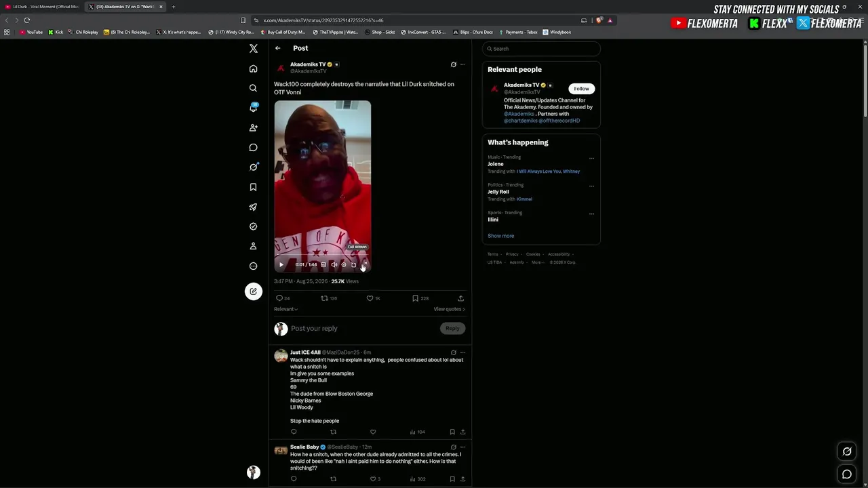Open the rocket icon in X sidebar
This screenshot has width=868, height=488.
pos(253,207)
